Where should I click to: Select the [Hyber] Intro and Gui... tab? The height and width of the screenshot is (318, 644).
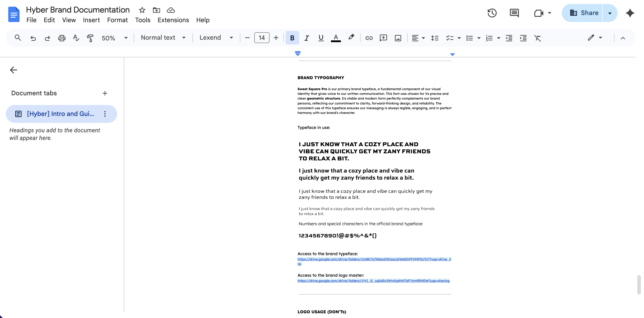[x=61, y=114]
